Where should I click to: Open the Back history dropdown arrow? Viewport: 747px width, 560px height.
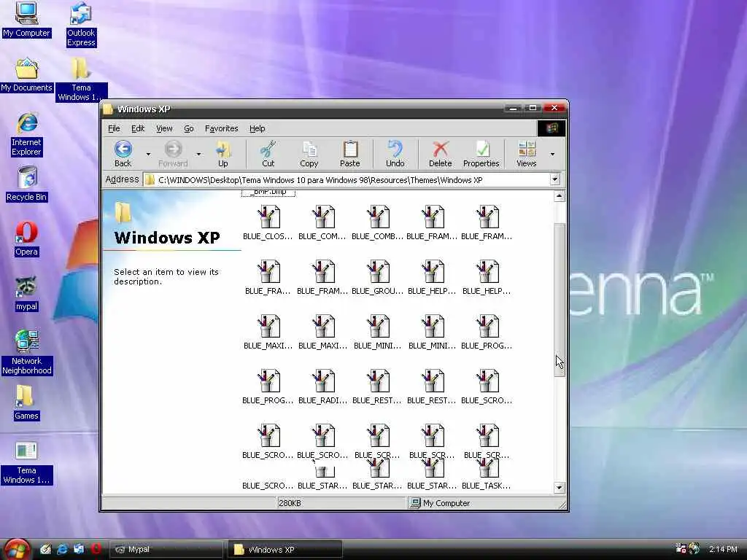[x=148, y=154]
